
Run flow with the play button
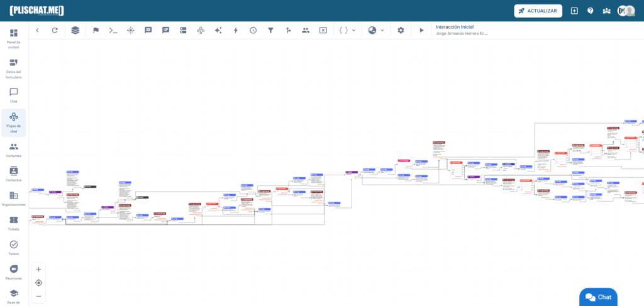[421, 30]
